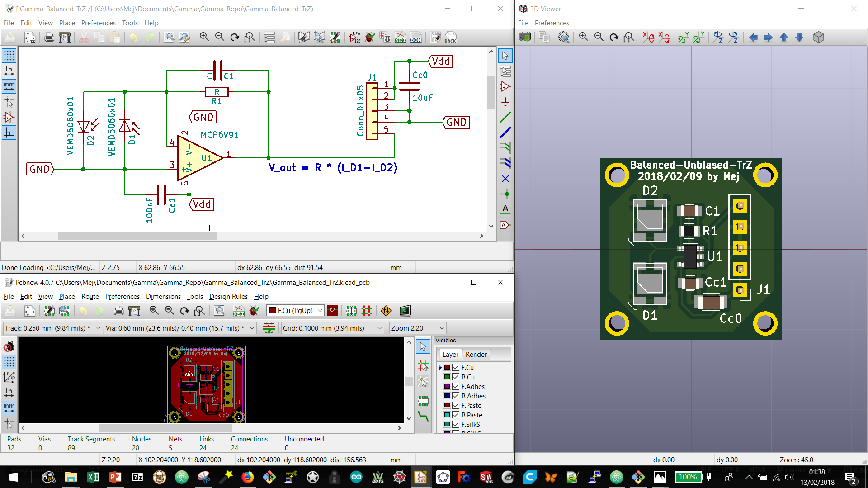The image size is (868, 488).
Task: Toggle B.Cu layer visibility checkbox
Action: (x=456, y=377)
